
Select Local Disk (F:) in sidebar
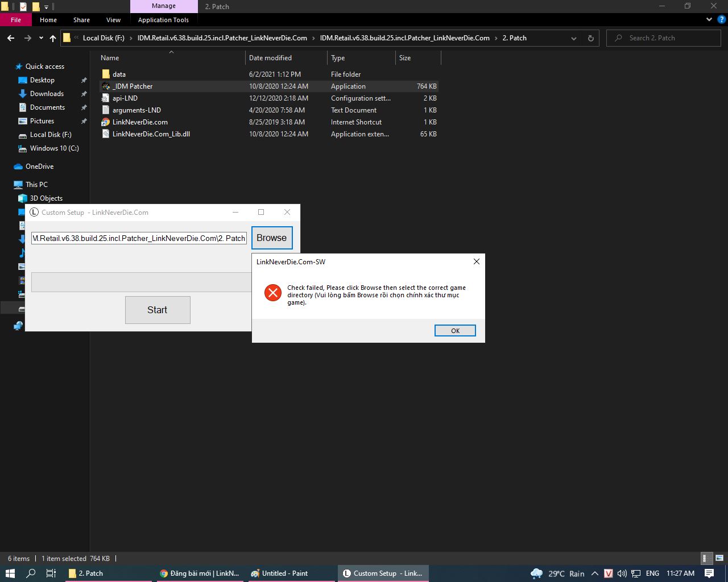[x=51, y=135]
